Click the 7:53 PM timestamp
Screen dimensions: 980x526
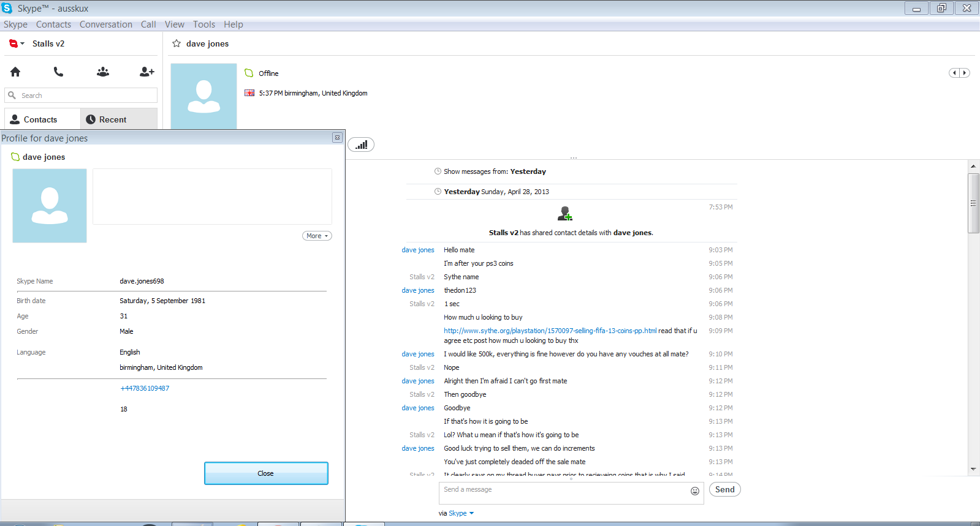point(721,207)
